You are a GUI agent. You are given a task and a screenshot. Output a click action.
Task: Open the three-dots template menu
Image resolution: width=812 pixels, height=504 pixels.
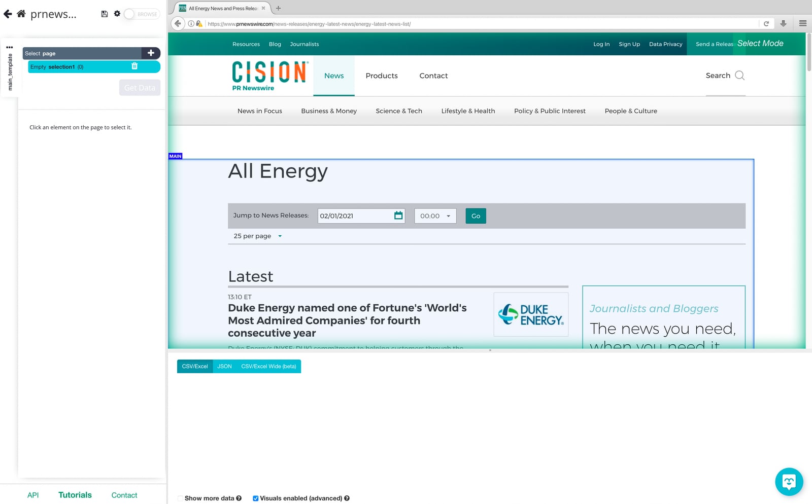tap(9, 47)
